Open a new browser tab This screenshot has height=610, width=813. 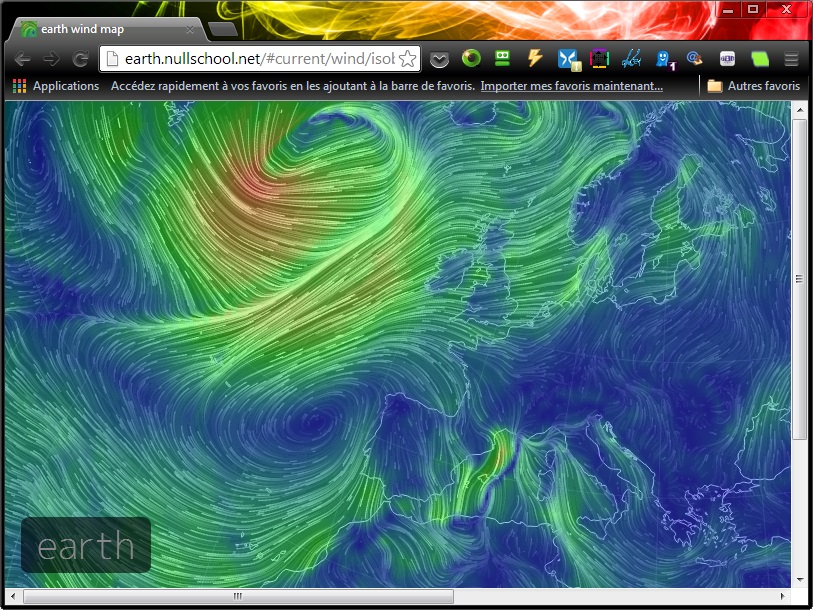[x=223, y=30]
